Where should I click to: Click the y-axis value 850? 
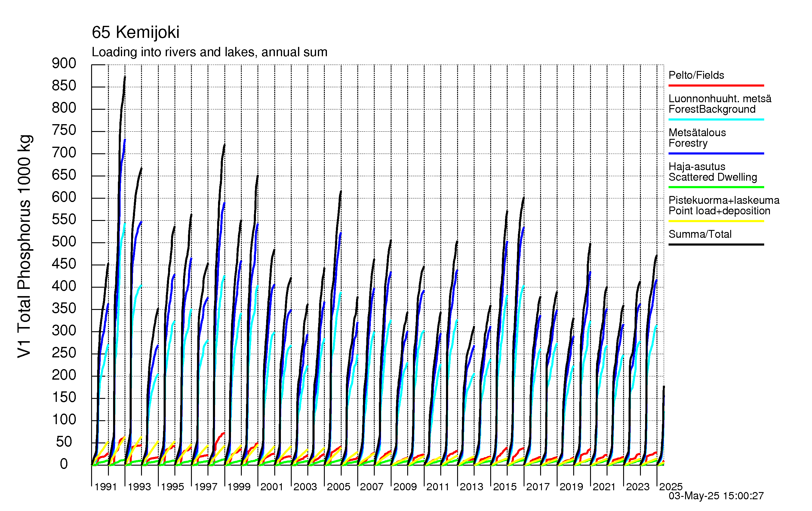point(64,86)
